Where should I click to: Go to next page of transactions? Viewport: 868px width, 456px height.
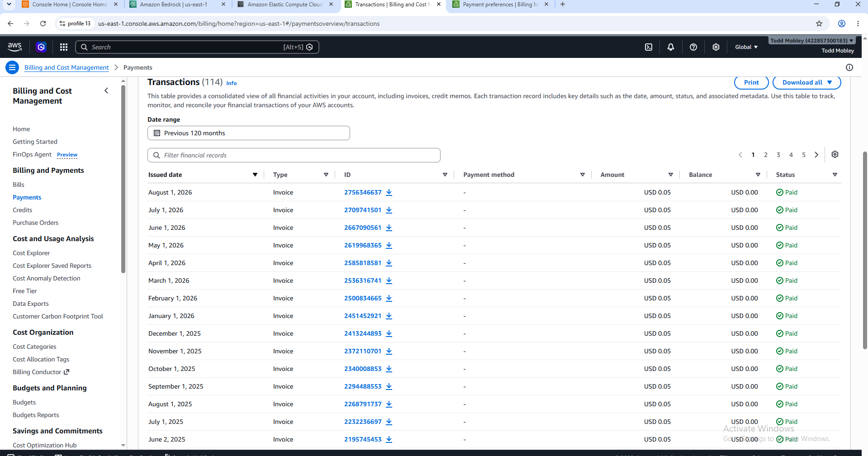816,155
